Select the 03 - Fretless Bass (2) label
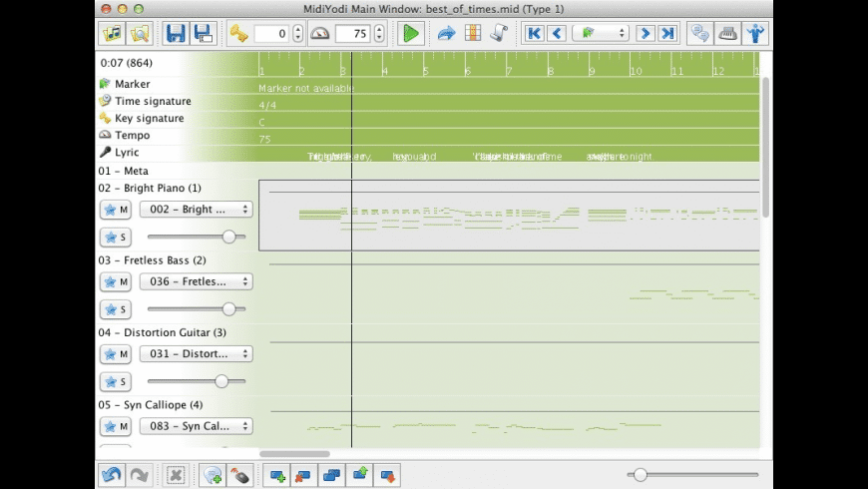 point(153,260)
